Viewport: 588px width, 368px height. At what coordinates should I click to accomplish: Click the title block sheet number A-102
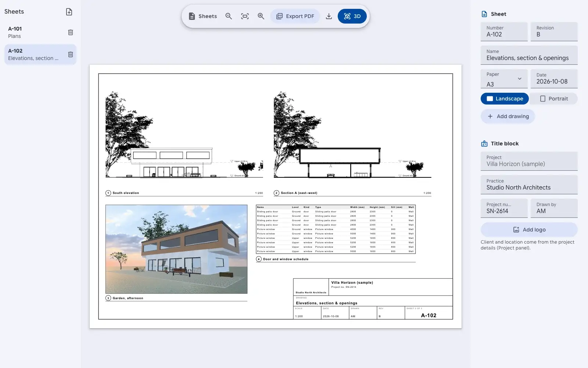(429, 315)
